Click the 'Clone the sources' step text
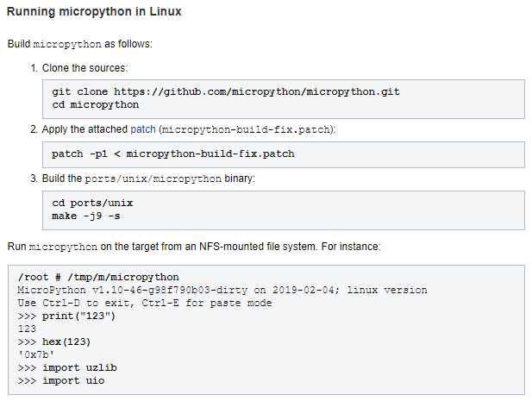Screen dimensions: 532x401 [84, 68]
